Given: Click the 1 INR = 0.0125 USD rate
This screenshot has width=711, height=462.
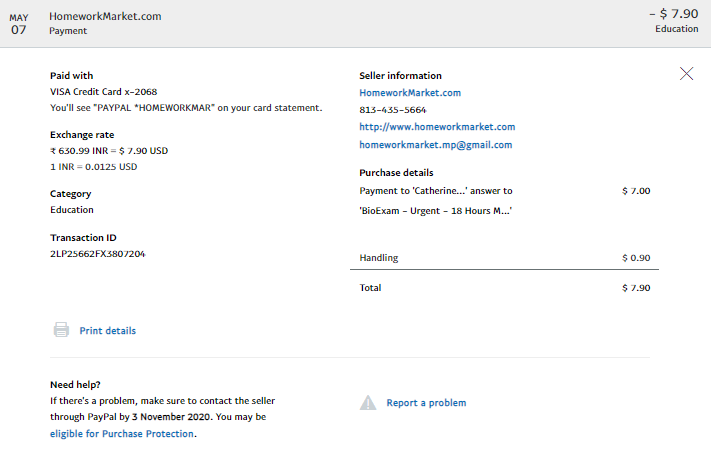Looking at the screenshot, I should (93, 166).
